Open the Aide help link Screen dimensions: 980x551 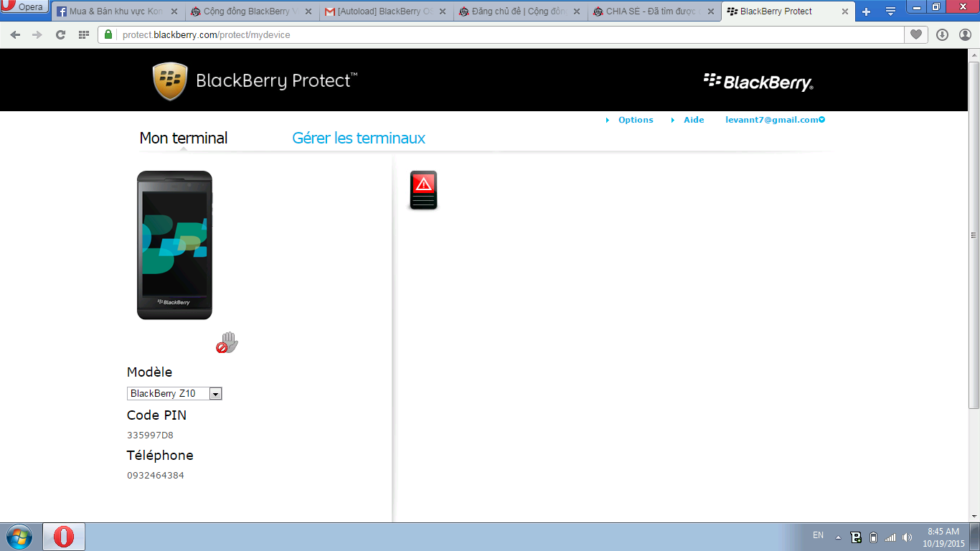click(694, 120)
